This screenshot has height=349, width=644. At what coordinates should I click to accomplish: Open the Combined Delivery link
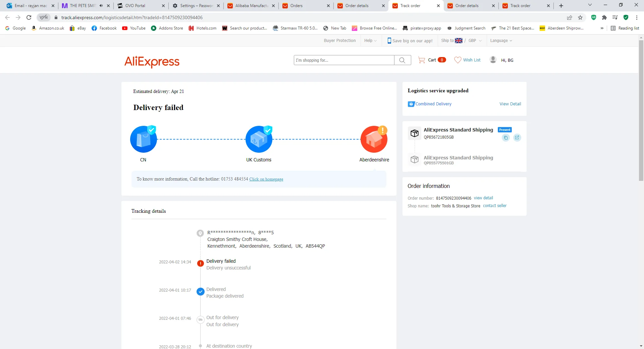(x=433, y=104)
